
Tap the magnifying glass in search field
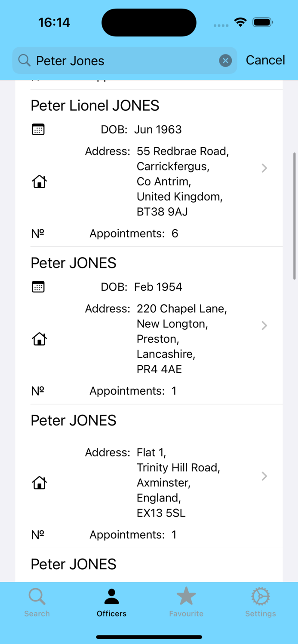[25, 61]
